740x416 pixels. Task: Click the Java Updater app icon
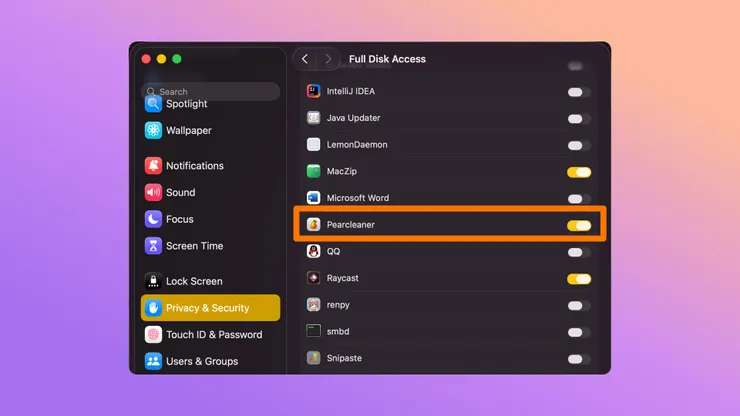[313, 118]
